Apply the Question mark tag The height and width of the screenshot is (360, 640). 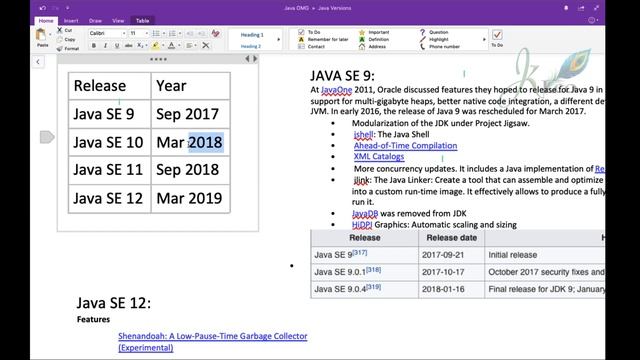(x=433, y=32)
